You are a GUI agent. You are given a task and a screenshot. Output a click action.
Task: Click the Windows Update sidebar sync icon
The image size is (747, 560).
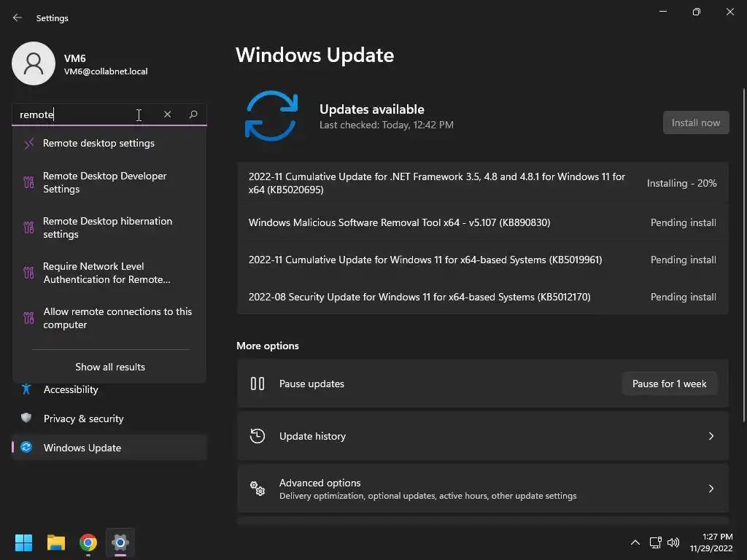[x=26, y=447]
